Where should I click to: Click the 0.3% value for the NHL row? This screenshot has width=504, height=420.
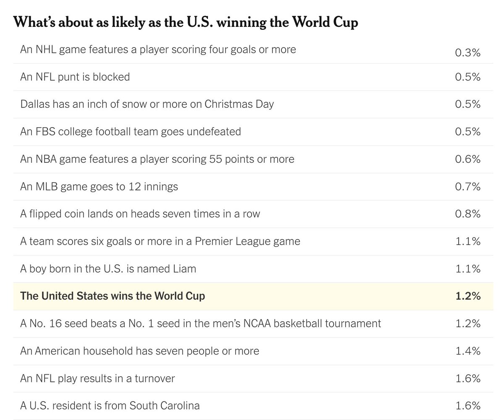point(468,52)
